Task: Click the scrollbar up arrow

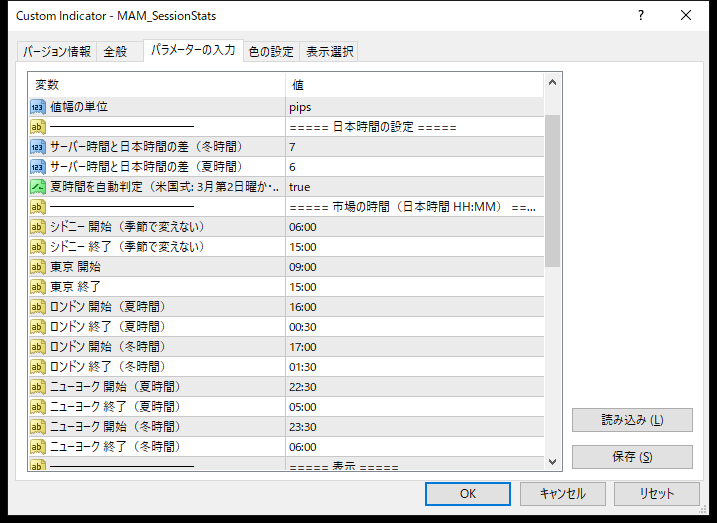Action: [x=552, y=83]
